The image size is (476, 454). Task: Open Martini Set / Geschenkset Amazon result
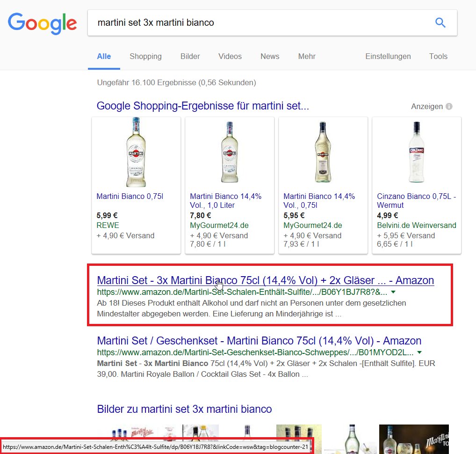(259, 341)
